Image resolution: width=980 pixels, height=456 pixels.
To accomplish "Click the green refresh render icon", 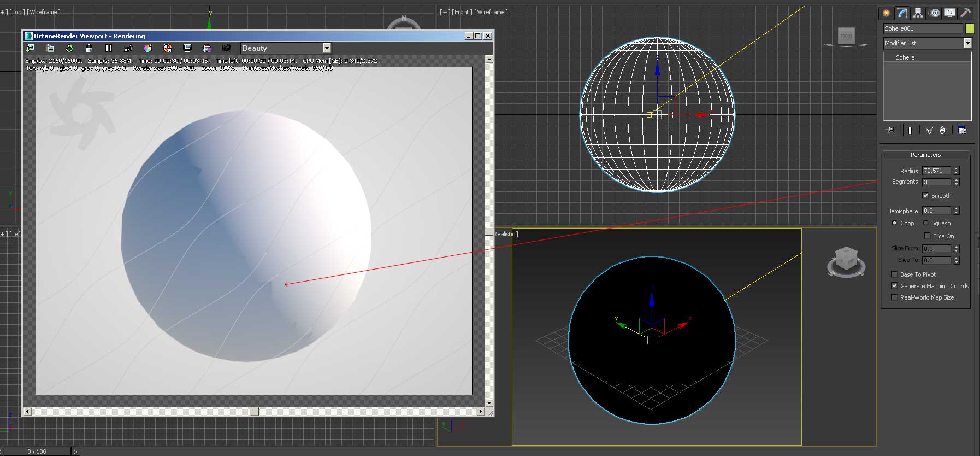I will pyautogui.click(x=69, y=48).
